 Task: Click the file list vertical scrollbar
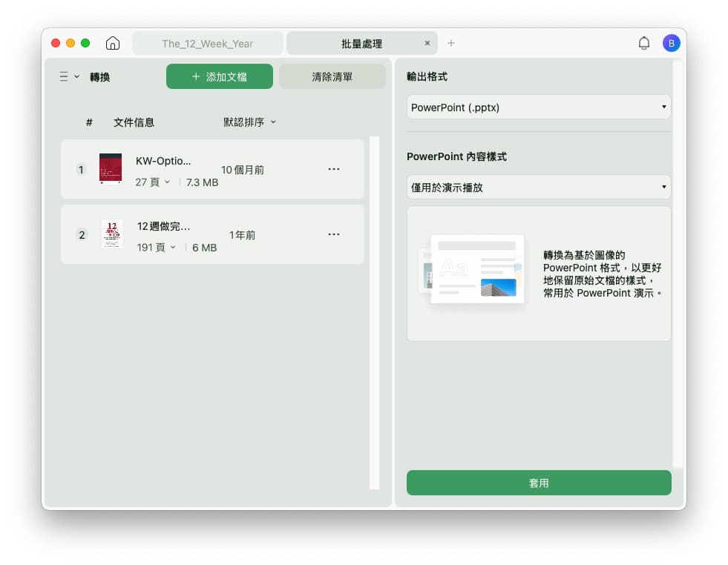click(x=374, y=311)
